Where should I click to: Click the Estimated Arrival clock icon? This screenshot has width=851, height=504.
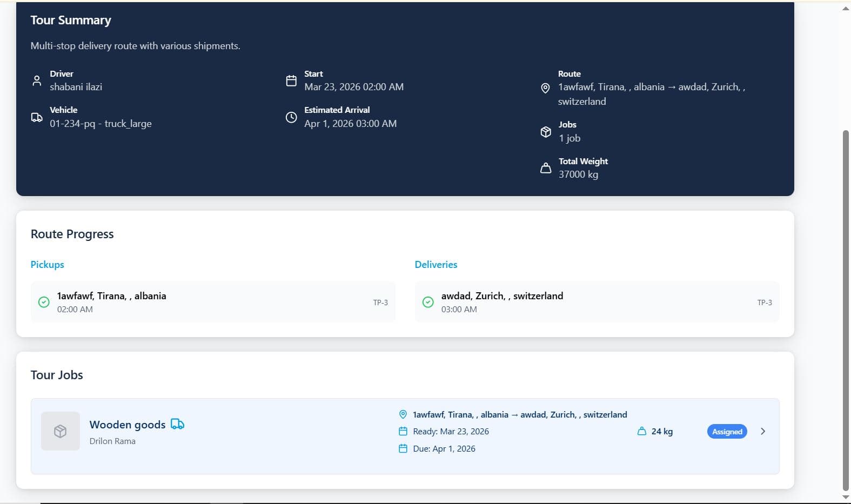click(x=291, y=117)
